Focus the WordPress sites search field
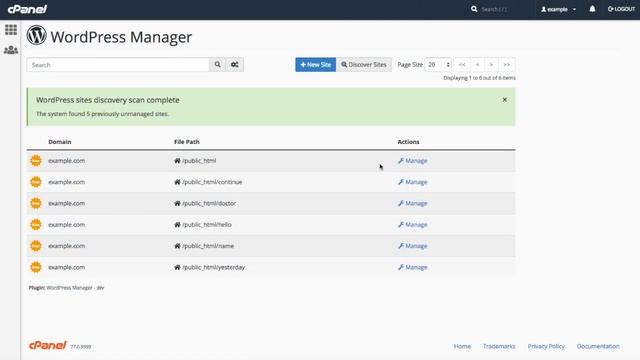The height and width of the screenshot is (360, 640). pos(118,64)
